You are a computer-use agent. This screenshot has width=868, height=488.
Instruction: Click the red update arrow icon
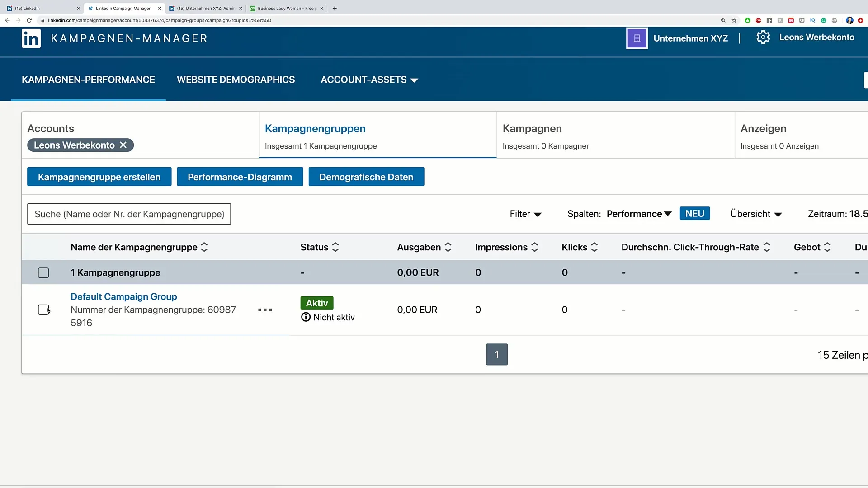(x=860, y=20)
